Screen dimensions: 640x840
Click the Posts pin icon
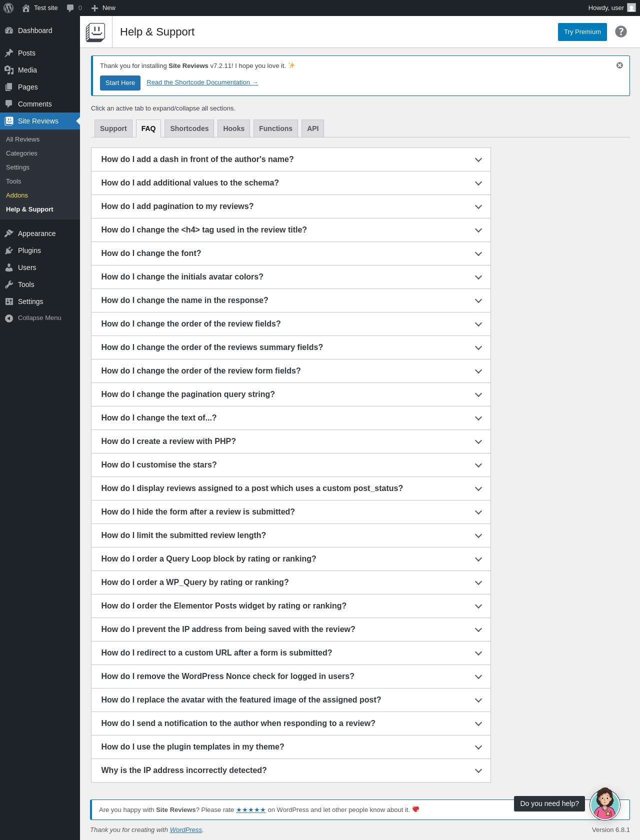click(9, 53)
